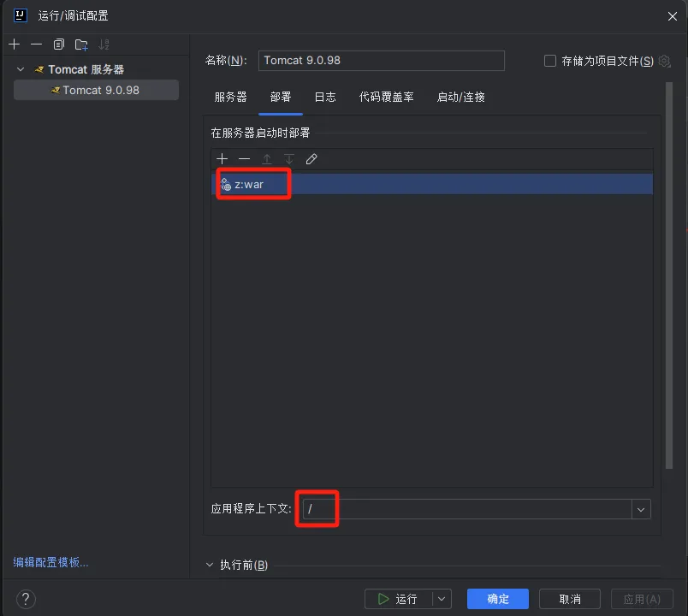Remove the selected run configuration

coord(37,44)
